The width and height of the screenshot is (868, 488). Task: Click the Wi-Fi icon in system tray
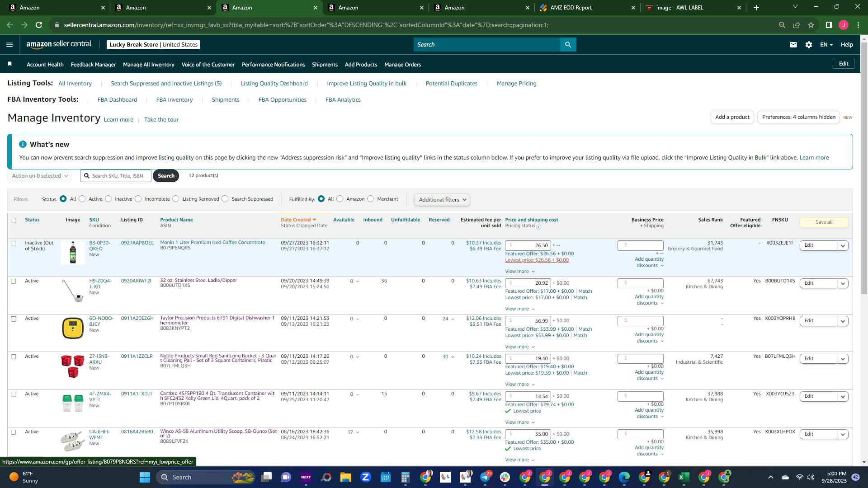click(x=800, y=477)
